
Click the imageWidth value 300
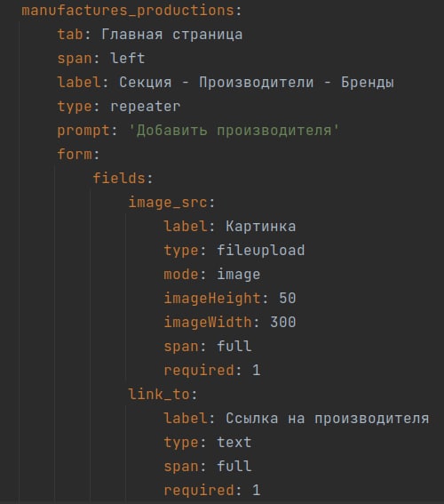pyautogui.click(x=283, y=323)
